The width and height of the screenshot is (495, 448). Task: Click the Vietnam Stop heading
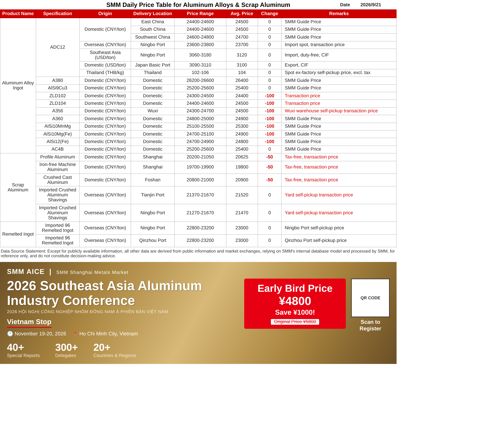point(29,322)
